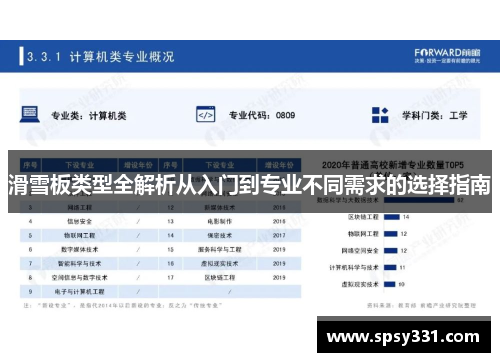
Task: Click the code window icon beside 专业代码
Action: tap(206, 114)
